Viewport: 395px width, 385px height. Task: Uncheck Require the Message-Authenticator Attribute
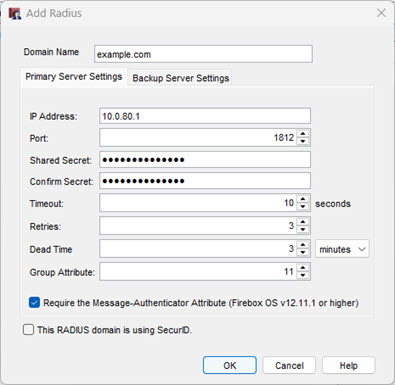point(34,303)
